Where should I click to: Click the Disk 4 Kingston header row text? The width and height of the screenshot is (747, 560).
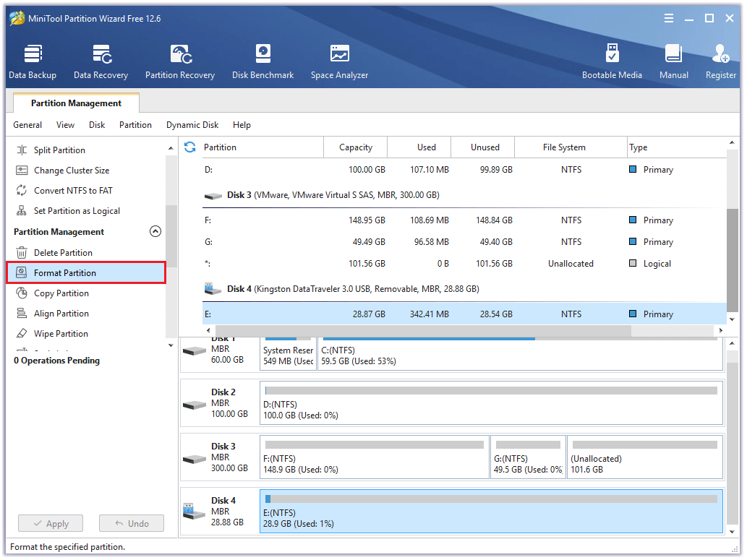(353, 288)
